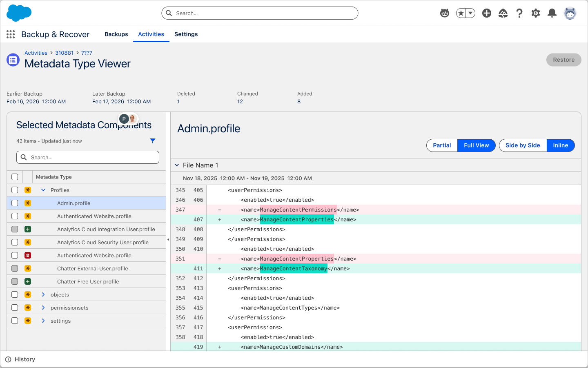
Task: Click the changed status icon beside settings
Action: coord(28,321)
